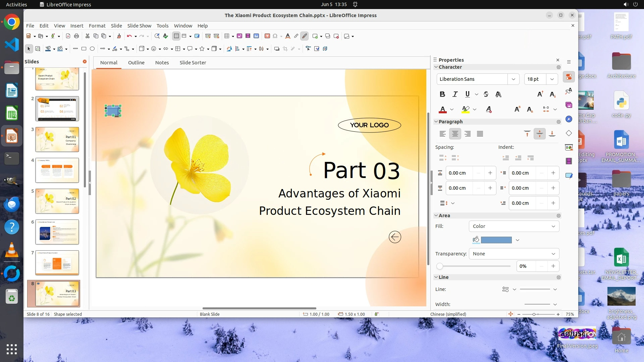Click the Strikethrough text icon
Screen dimensions: 644x362
pos(486,94)
